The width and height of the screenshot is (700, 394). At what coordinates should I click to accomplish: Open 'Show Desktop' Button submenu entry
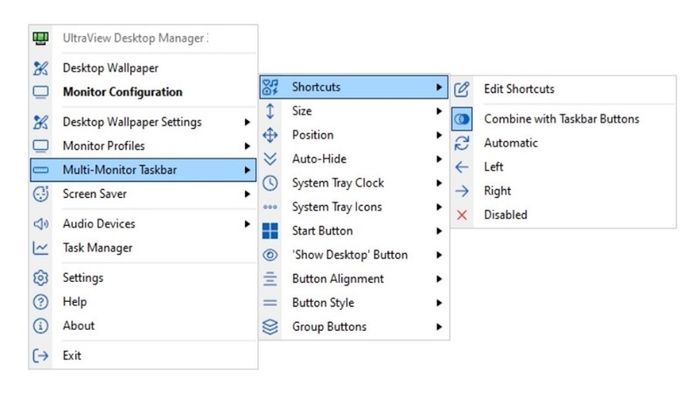point(354,255)
